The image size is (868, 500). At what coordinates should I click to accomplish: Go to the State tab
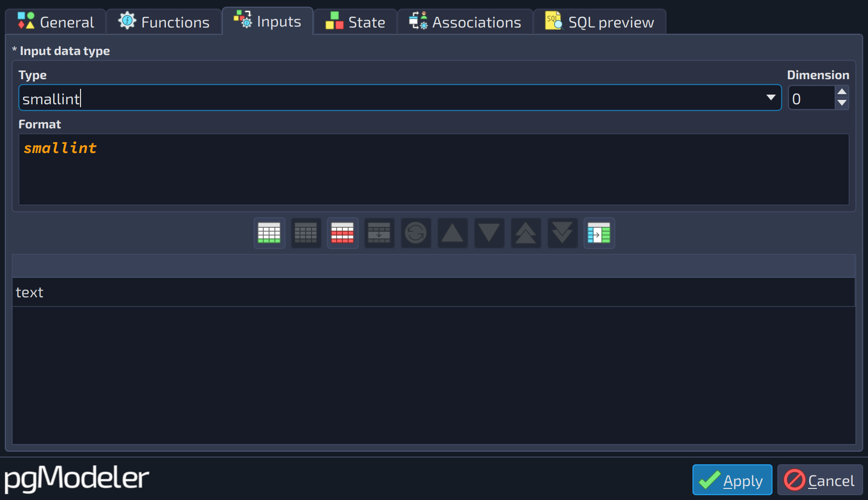pyautogui.click(x=355, y=22)
